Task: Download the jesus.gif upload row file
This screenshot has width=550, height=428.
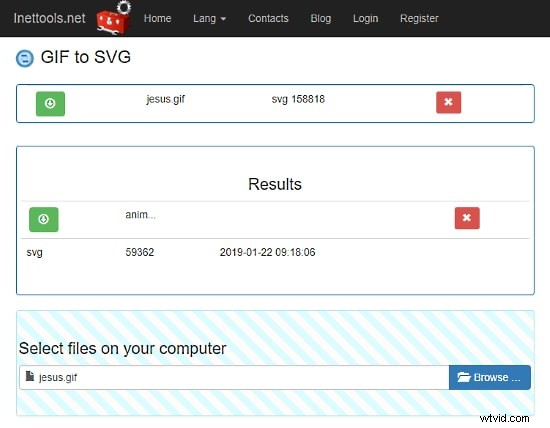Action: tap(51, 103)
